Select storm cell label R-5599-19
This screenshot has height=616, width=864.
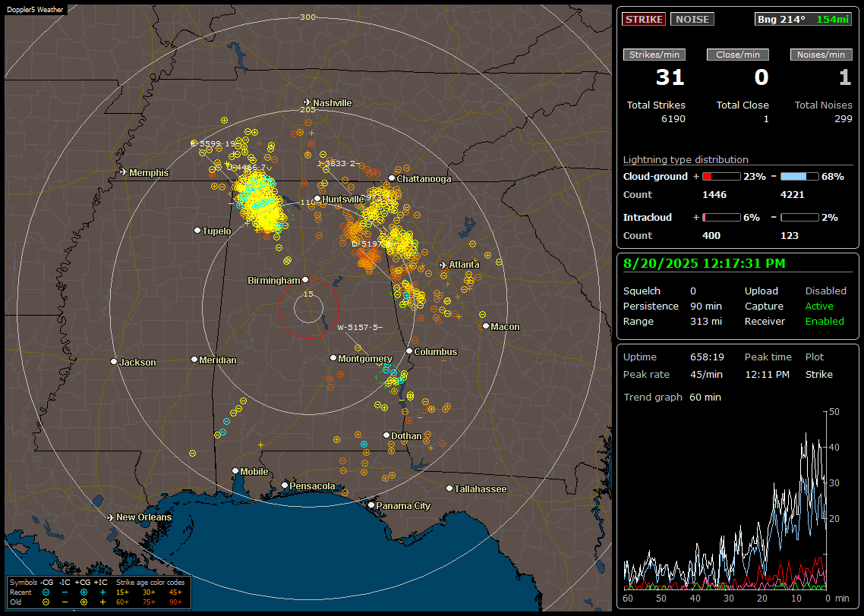pos(213,143)
